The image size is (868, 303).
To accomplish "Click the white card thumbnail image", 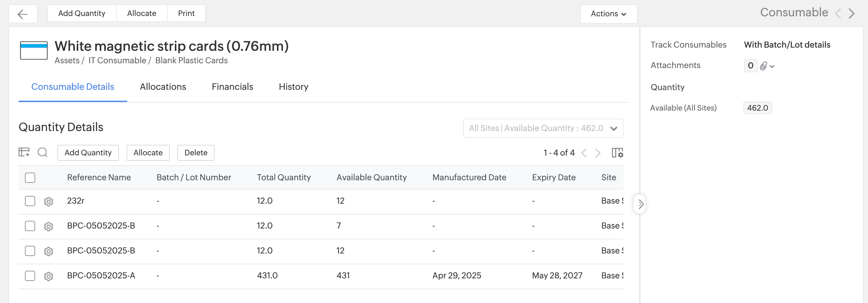I will [x=34, y=50].
